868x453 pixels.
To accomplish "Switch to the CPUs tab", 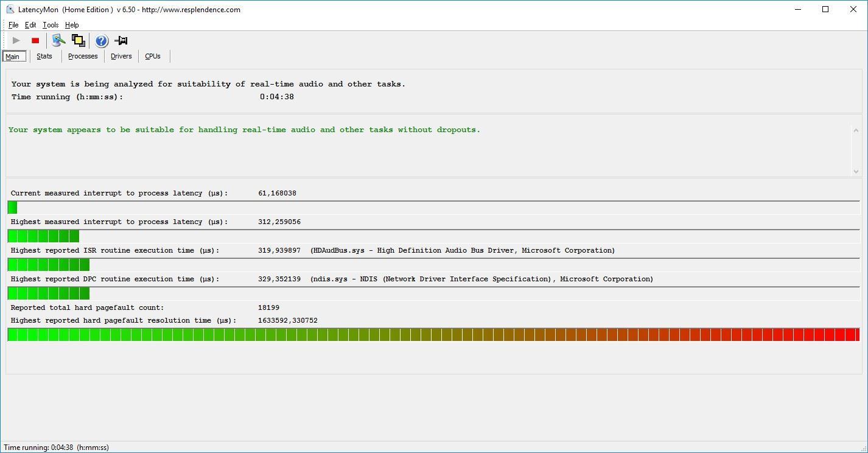I will 153,56.
